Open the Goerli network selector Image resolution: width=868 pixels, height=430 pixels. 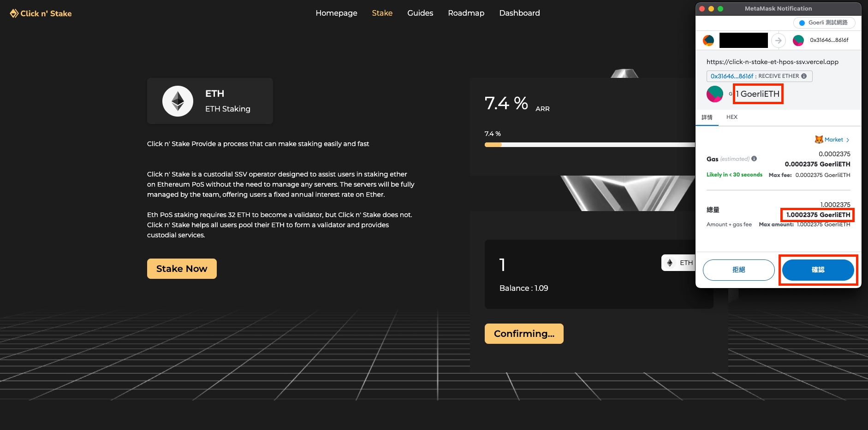(824, 23)
